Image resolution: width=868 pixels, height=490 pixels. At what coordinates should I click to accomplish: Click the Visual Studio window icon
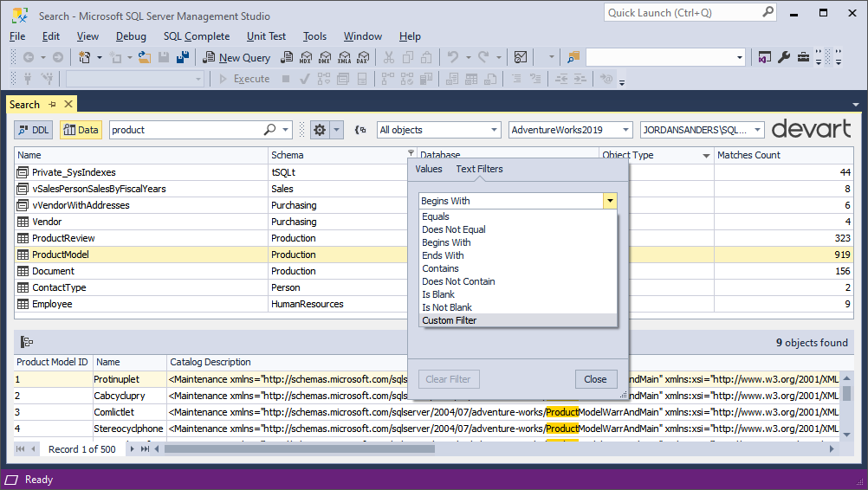point(765,57)
